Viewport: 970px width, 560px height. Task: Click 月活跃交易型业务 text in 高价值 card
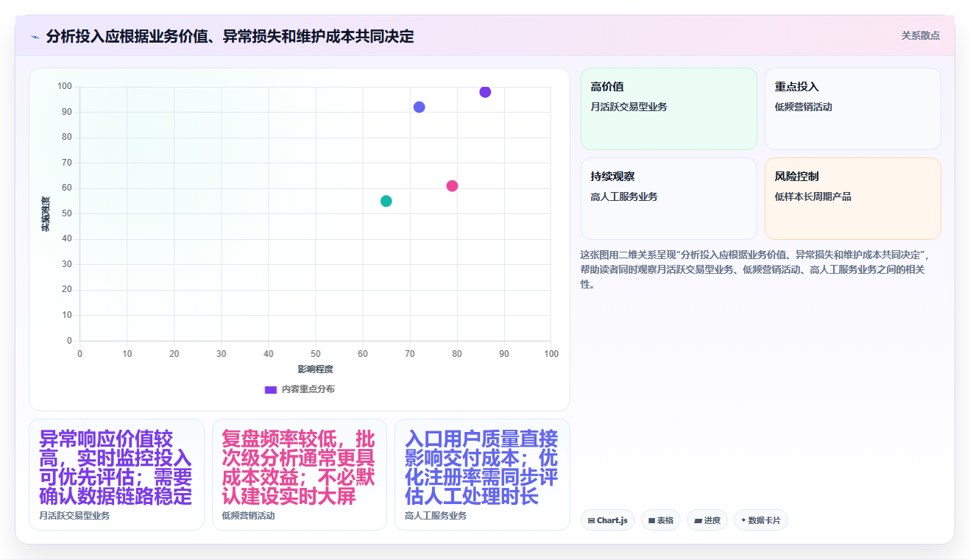pos(629,107)
